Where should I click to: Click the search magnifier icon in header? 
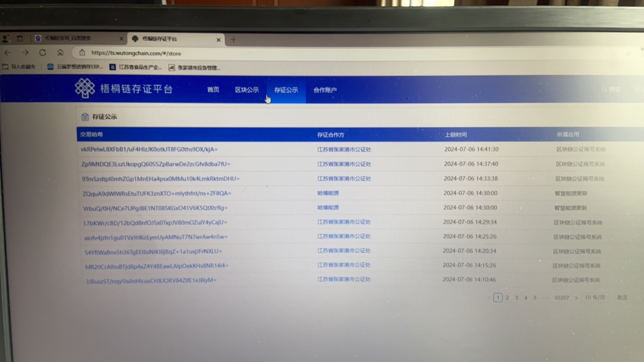point(604,89)
